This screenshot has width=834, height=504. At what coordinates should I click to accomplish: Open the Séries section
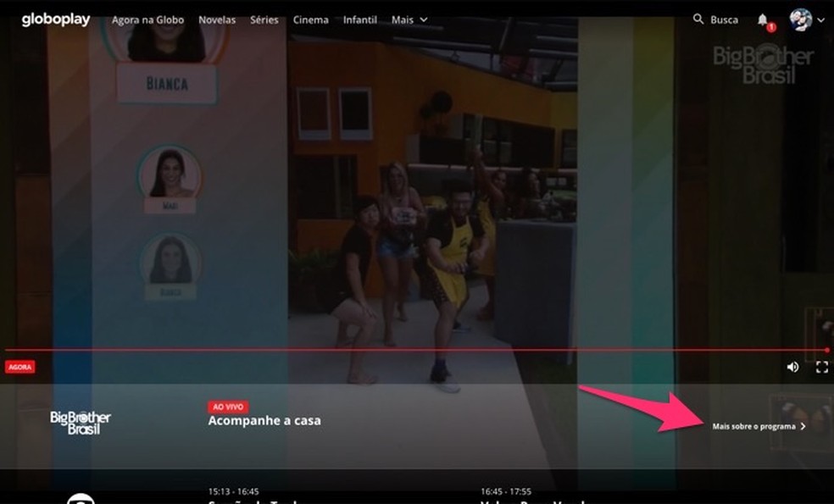(x=264, y=19)
